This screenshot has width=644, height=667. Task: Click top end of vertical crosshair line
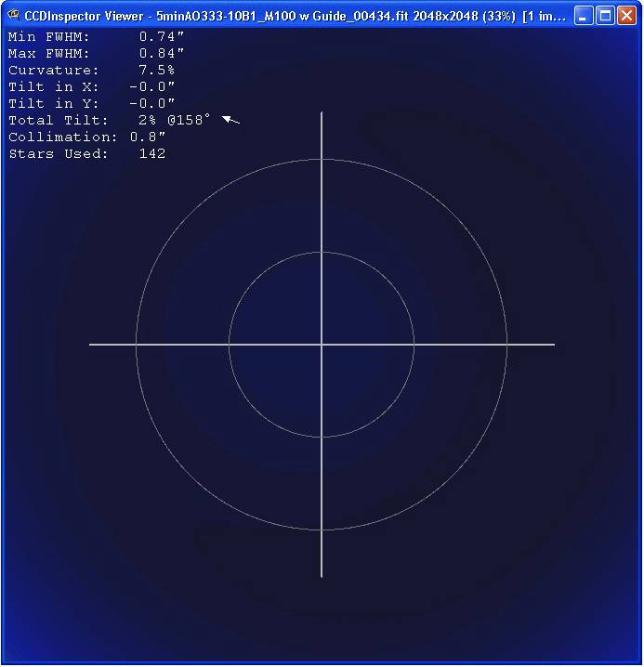pos(322,114)
